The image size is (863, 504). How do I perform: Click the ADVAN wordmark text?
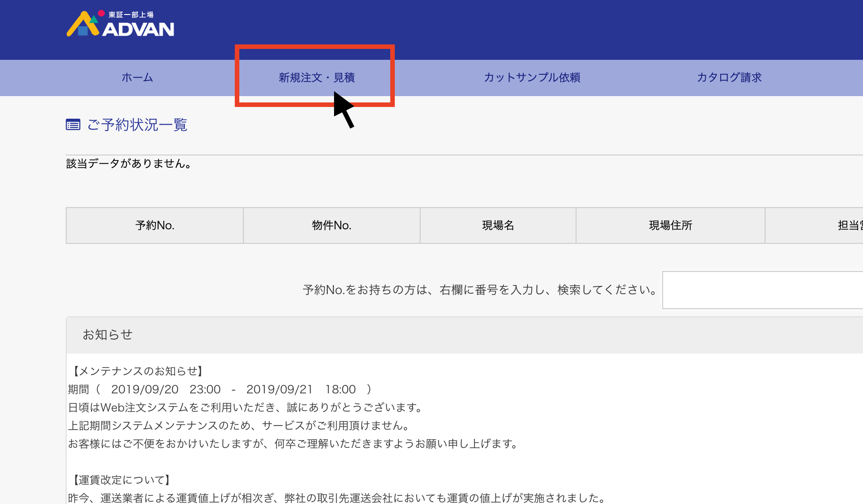click(x=138, y=29)
